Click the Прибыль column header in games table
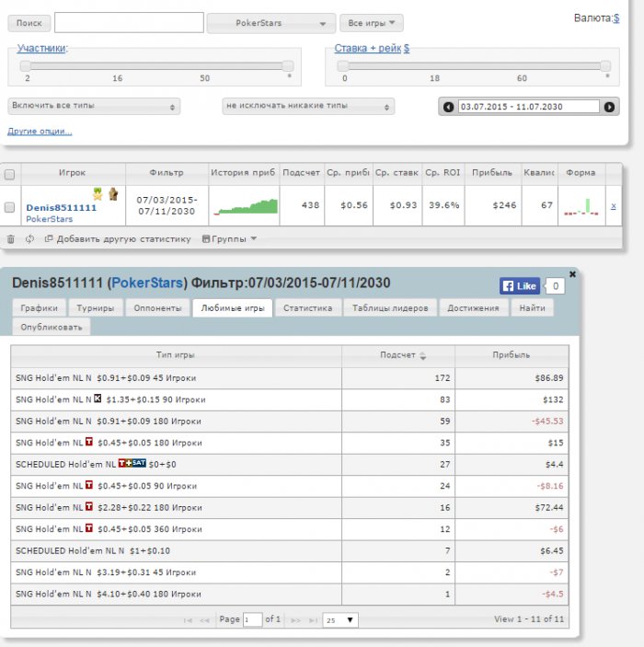Image resolution: width=644 pixels, height=647 pixels. 512,355
